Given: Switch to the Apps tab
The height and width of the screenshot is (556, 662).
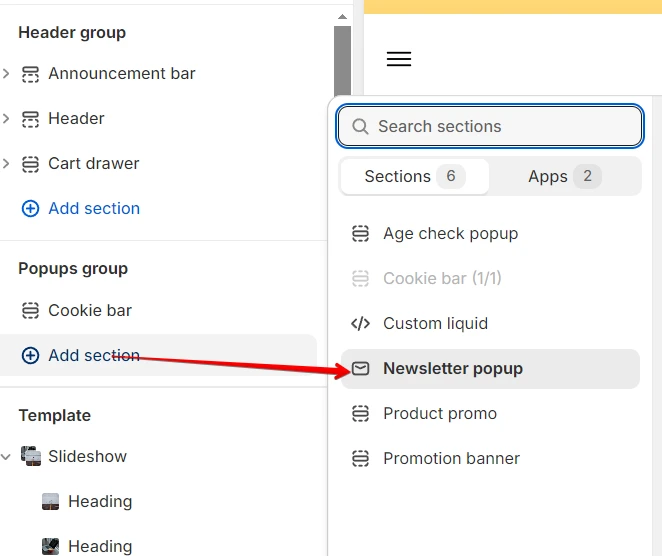Looking at the screenshot, I should point(564,176).
